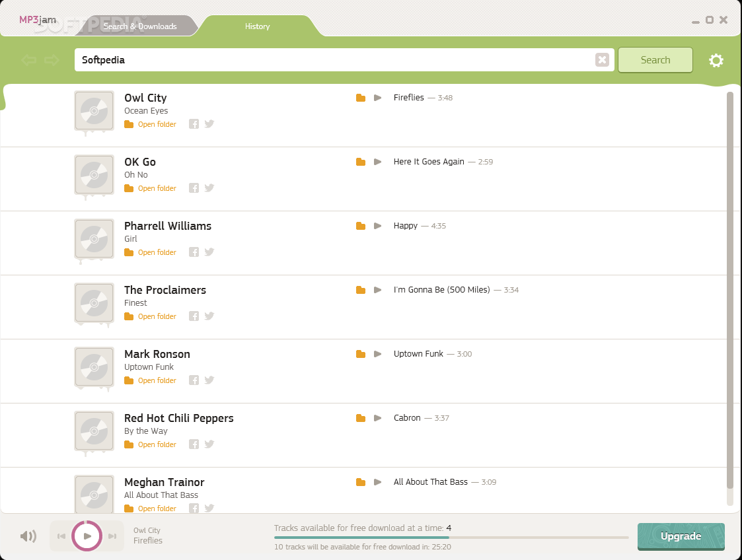
Task: Select the Meghan Trainor artist name
Action: [x=165, y=483]
